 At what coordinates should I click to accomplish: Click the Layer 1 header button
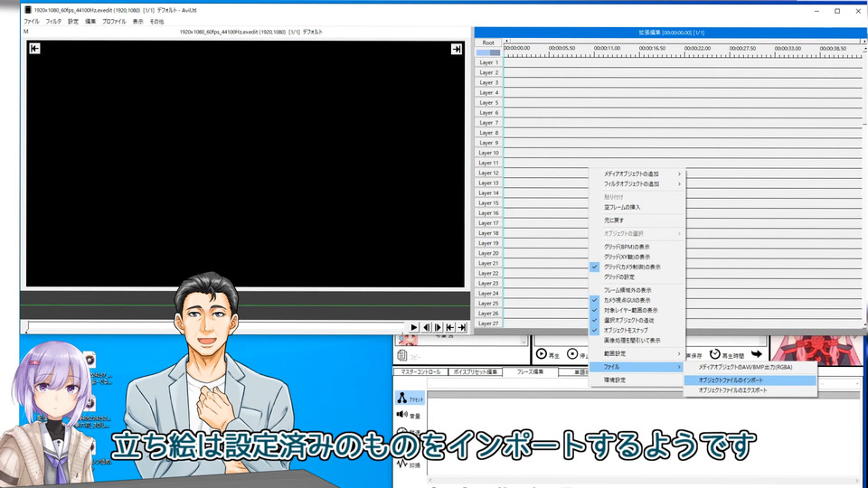tap(489, 62)
